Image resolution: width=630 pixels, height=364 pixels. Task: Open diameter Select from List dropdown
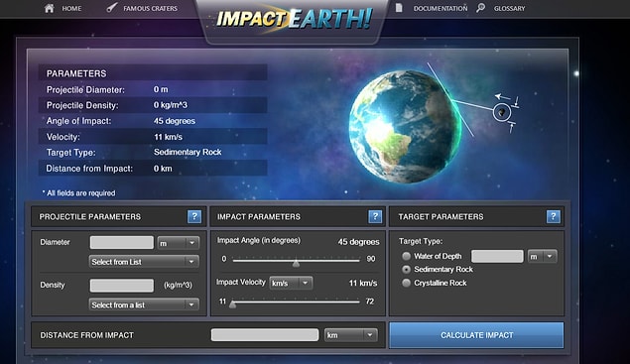[x=144, y=262]
